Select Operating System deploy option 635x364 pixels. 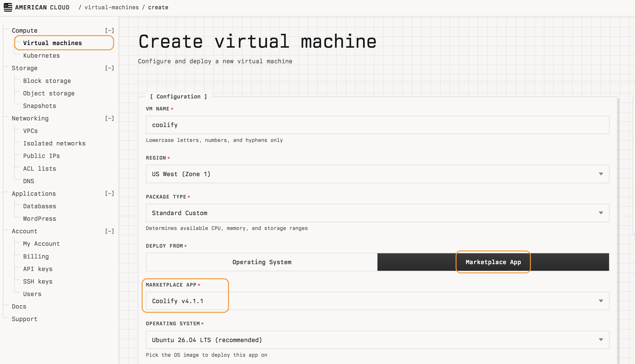pos(262,262)
